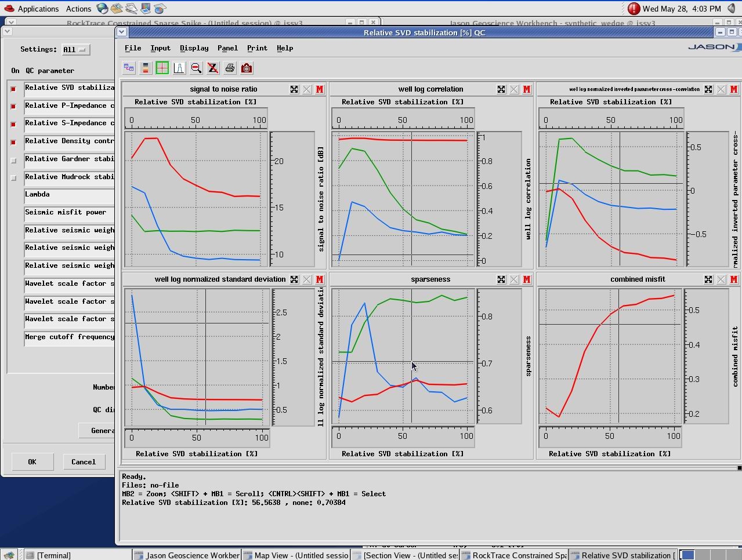
Task: Click the red M on cross-correlation panel
Action: (x=734, y=89)
